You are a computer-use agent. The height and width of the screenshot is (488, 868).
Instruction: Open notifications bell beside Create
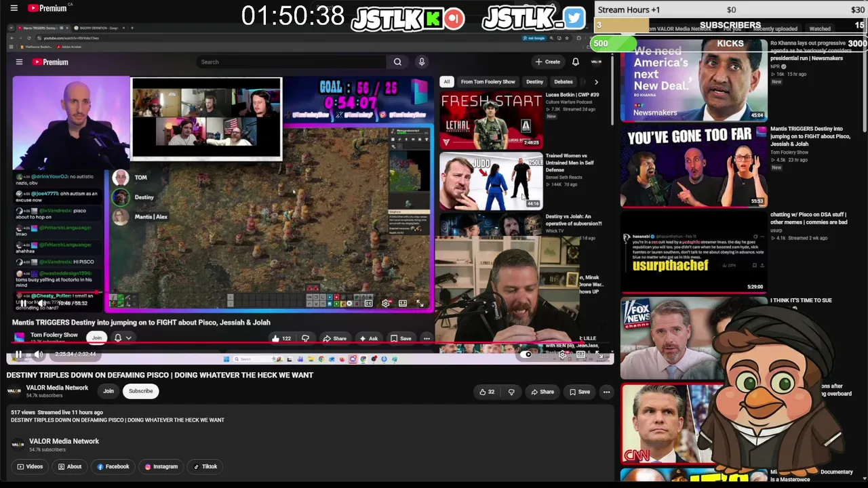tap(576, 62)
